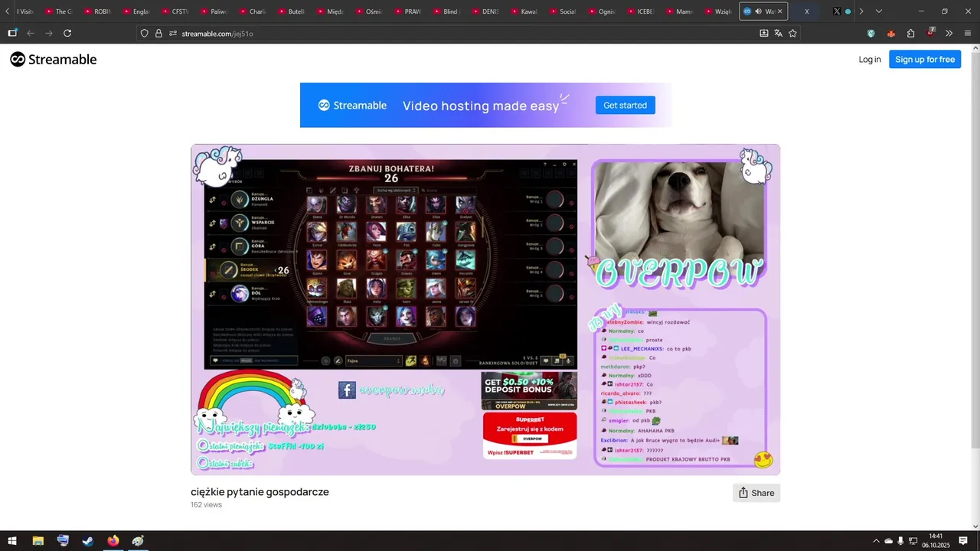Image resolution: width=980 pixels, height=551 pixels.
Task: Close the active Streamable tab
Action: [x=779, y=11]
